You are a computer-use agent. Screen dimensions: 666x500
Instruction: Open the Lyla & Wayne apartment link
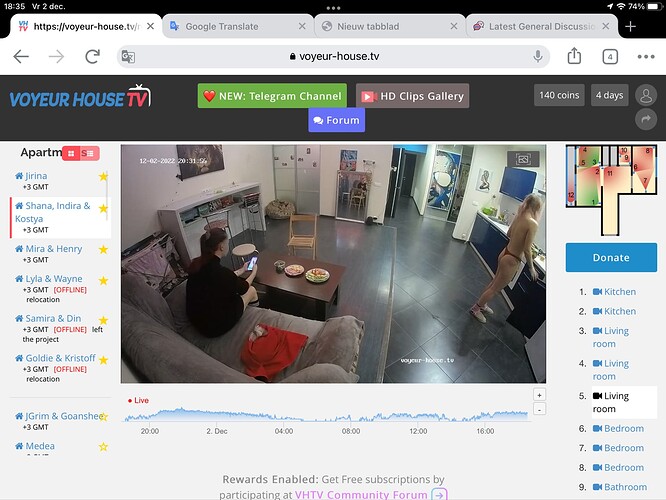tap(49, 279)
